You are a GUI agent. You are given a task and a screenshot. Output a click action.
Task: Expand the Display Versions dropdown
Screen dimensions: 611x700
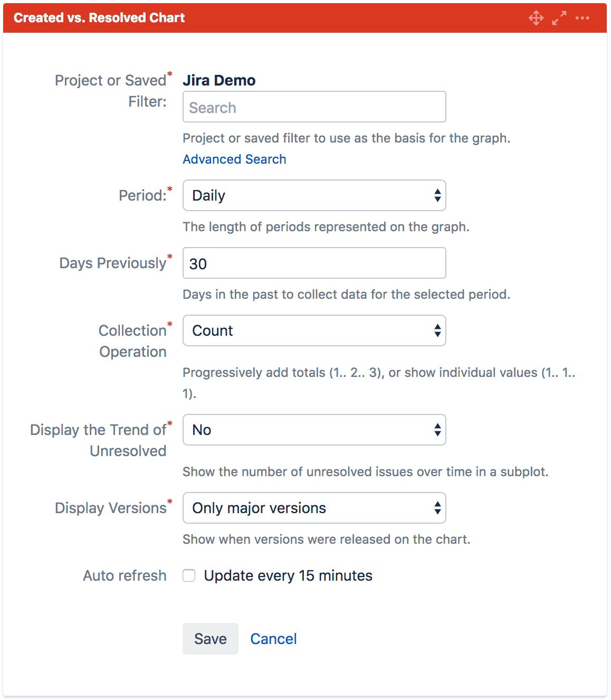click(x=314, y=508)
